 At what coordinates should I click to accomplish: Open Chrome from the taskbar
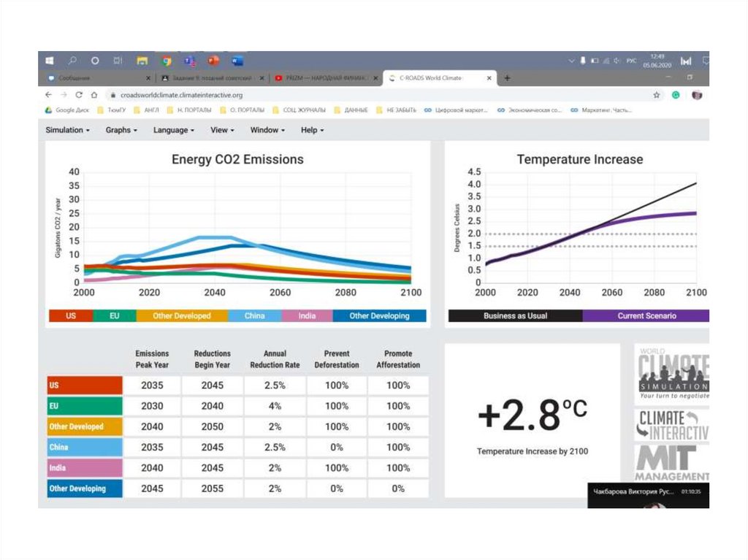click(x=166, y=61)
